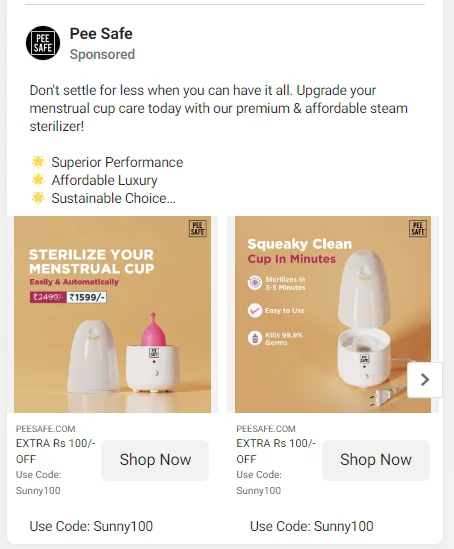Select the ₹1599/- price tag
454x549 pixels.
pos(86,297)
